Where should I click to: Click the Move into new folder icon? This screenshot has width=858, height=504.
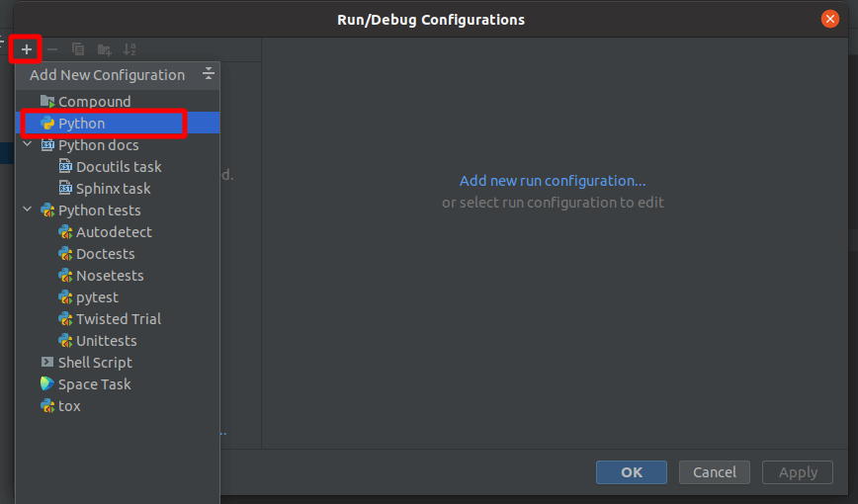104,49
